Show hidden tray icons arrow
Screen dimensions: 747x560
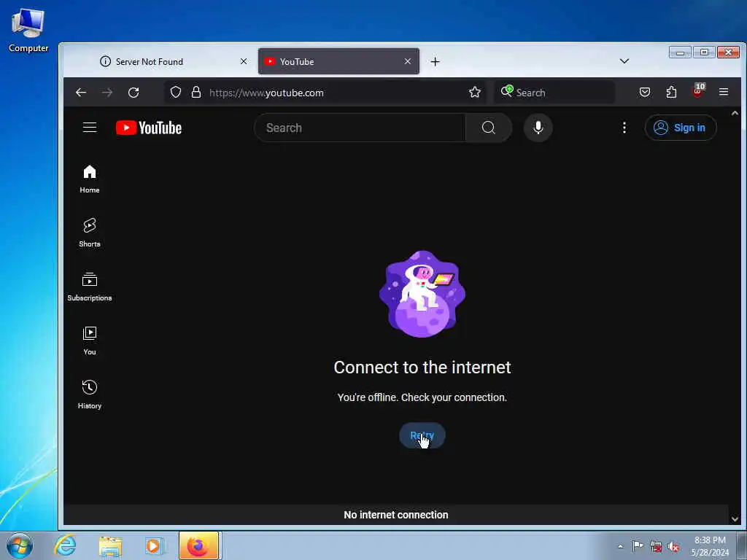[x=620, y=546]
